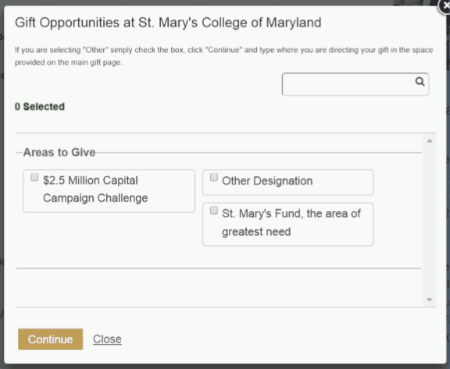450x369 pixels.
Task: Click the magnifying glass search icon
Action: pos(420,81)
